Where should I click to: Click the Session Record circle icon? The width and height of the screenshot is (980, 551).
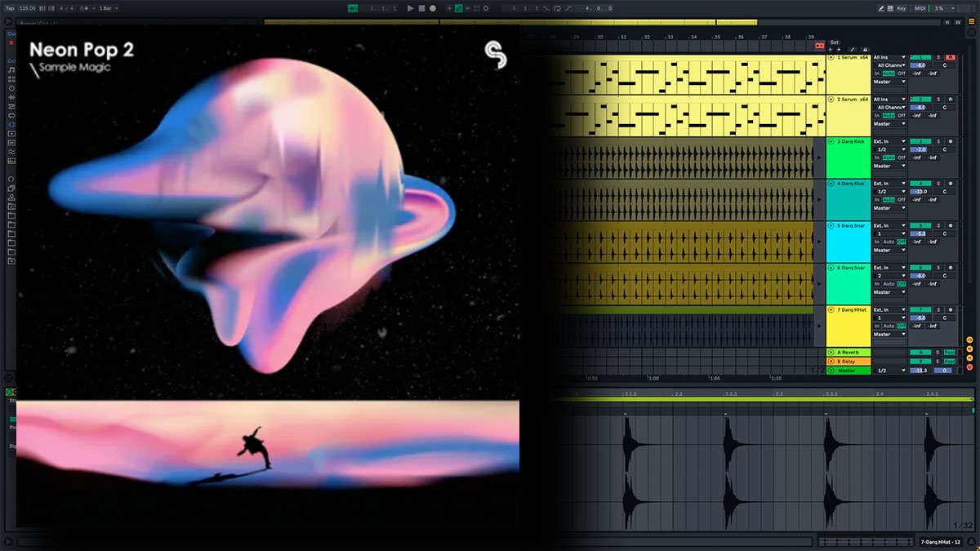click(x=486, y=8)
